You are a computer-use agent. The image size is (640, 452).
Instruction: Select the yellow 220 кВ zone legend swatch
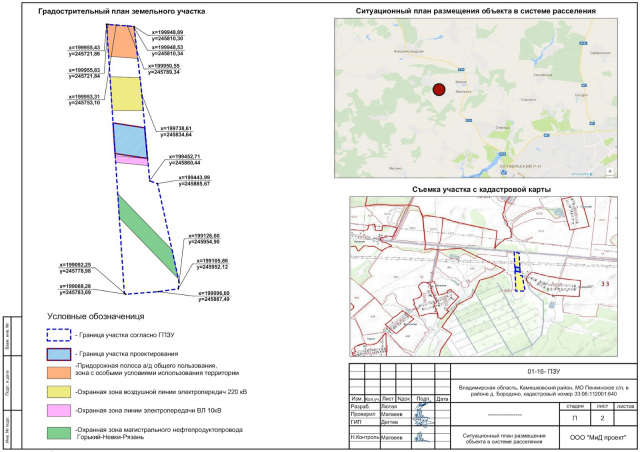click(x=59, y=392)
